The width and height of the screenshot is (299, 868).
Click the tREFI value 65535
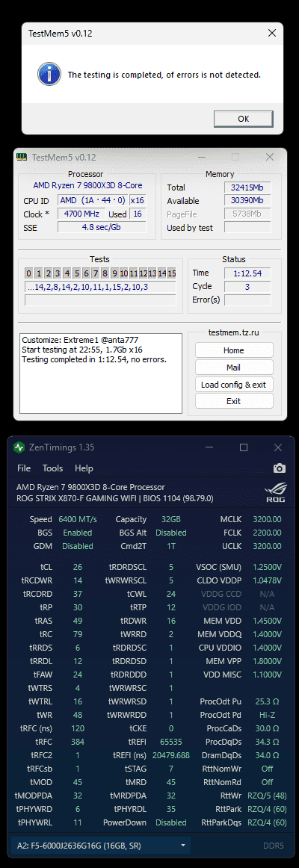tap(170, 741)
